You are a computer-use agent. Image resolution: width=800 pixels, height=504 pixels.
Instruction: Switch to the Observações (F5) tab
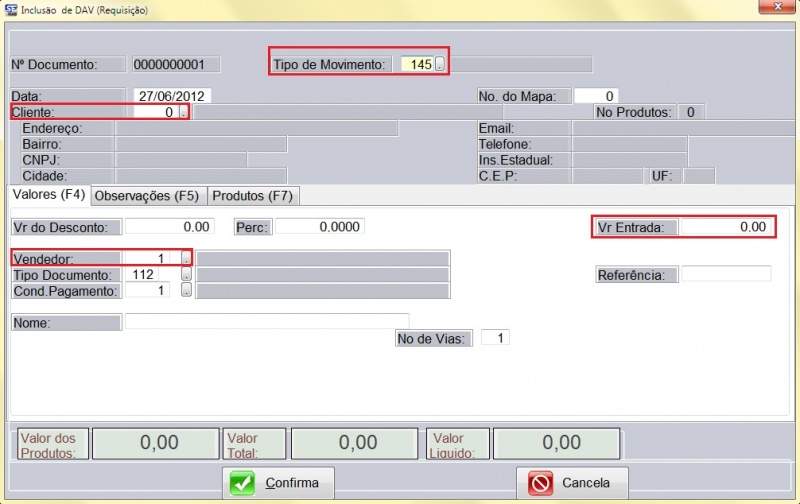146,196
